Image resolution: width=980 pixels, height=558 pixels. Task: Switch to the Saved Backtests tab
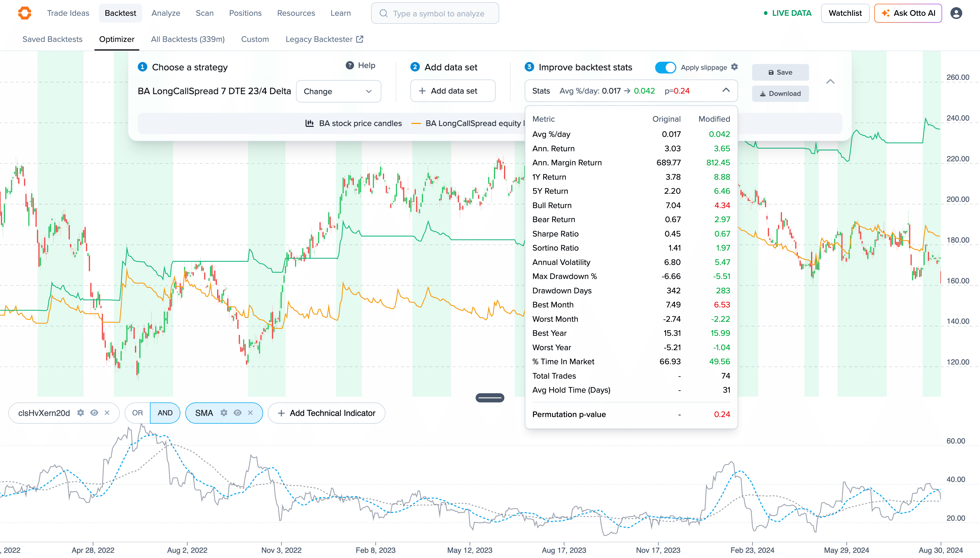(52, 39)
